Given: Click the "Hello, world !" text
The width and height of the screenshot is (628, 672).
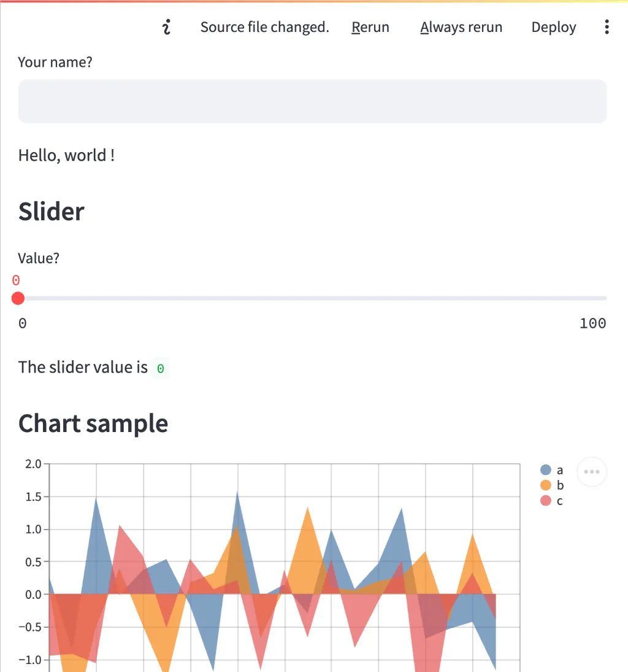Looking at the screenshot, I should point(66,155).
